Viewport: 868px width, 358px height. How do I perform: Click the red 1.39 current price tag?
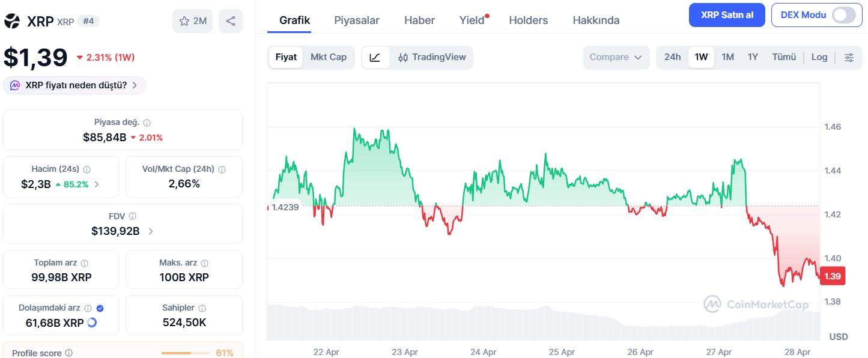[833, 276]
